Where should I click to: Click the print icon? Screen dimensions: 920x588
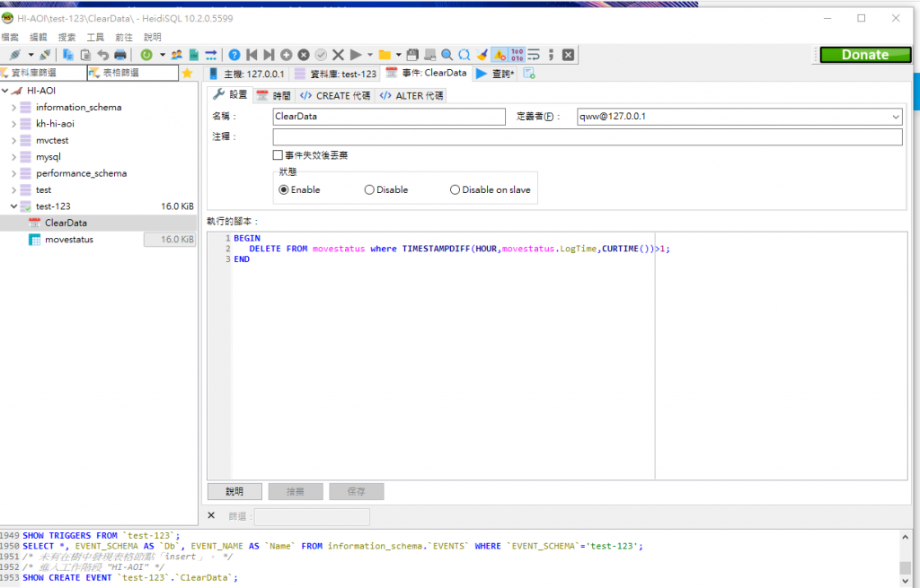click(x=120, y=55)
